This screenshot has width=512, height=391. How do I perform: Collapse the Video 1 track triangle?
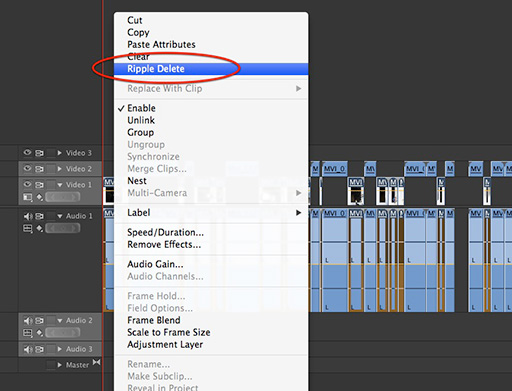tap(60, 185)
